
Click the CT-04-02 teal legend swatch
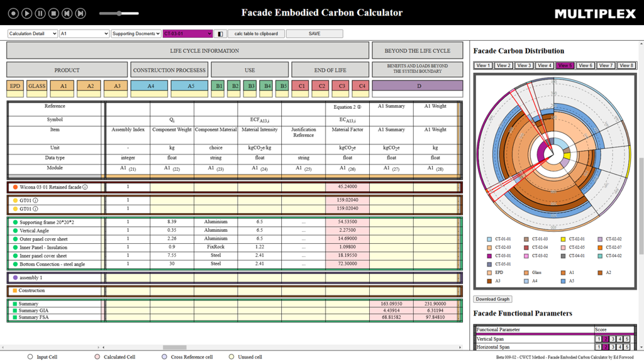[x=600, y=256]
